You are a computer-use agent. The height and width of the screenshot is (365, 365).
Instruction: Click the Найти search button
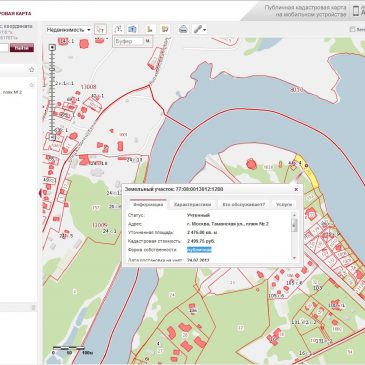point(22,48)
